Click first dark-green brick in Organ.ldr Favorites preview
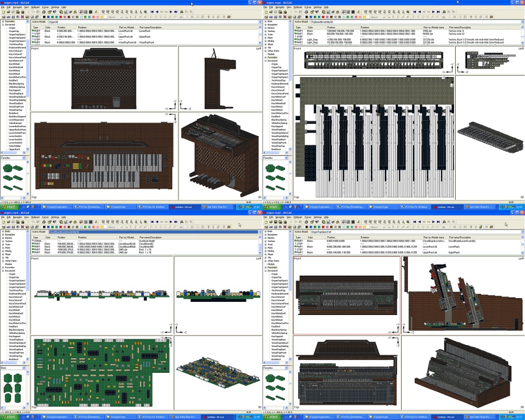 (8, 168)
